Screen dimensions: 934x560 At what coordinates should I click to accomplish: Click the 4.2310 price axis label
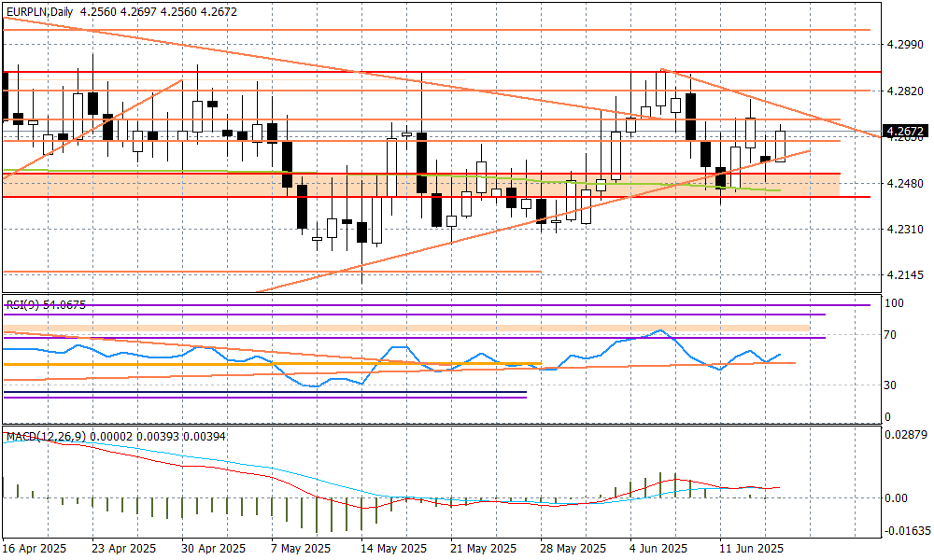click(904, 229)
